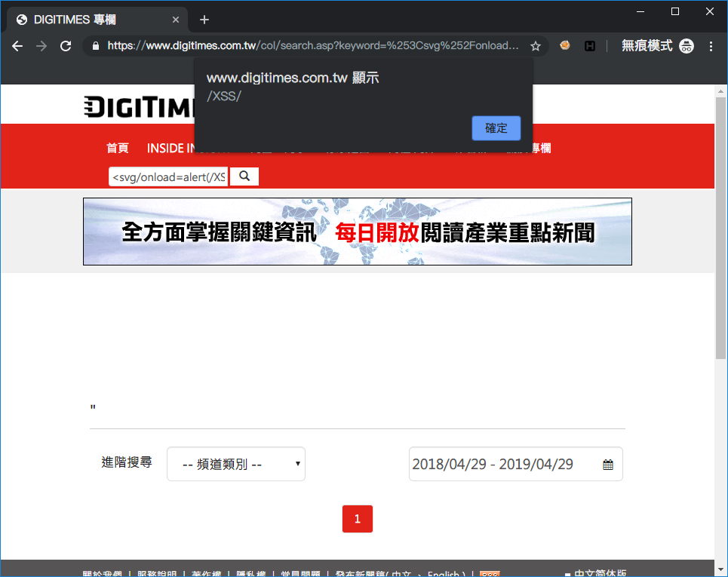The width and height of the screenshot is (728, 577).
Task: Click page 1 pagination button
Action: click(x=358, y=518)
